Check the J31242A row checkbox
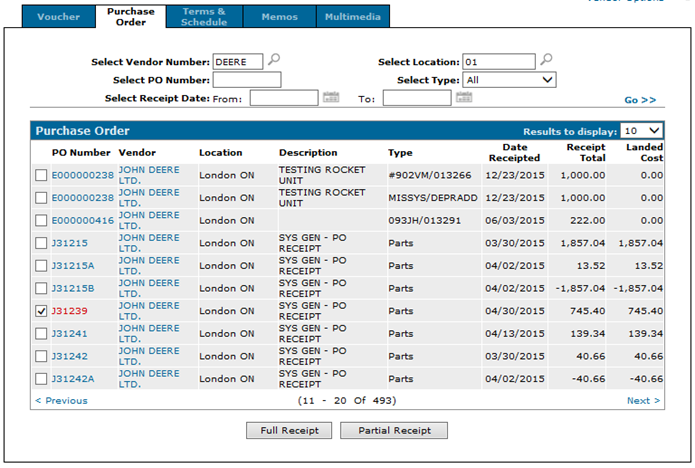The width and height of the screenshot is (695, 468). pos(41,378)
